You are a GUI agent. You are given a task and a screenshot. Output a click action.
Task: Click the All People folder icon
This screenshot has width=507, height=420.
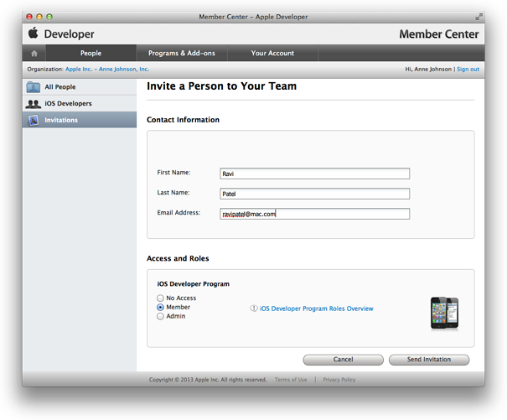coord(33,87)
